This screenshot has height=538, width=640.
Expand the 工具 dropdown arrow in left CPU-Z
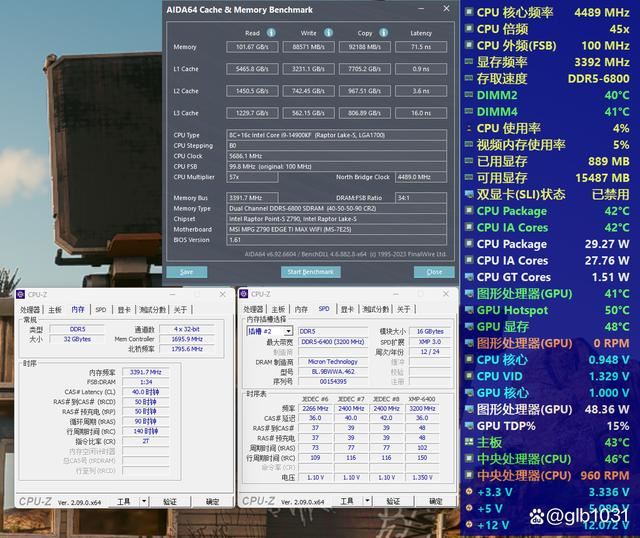[x=143, y=501]
